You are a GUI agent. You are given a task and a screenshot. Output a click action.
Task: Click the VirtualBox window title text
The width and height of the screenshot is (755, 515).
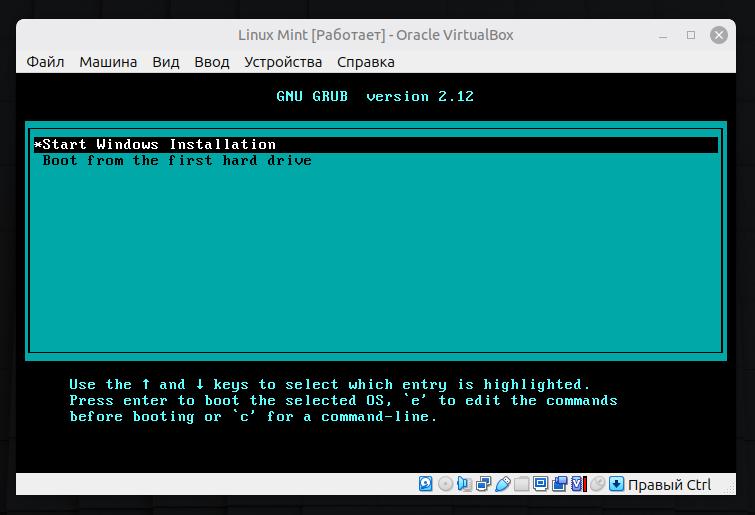pos(376,35)
